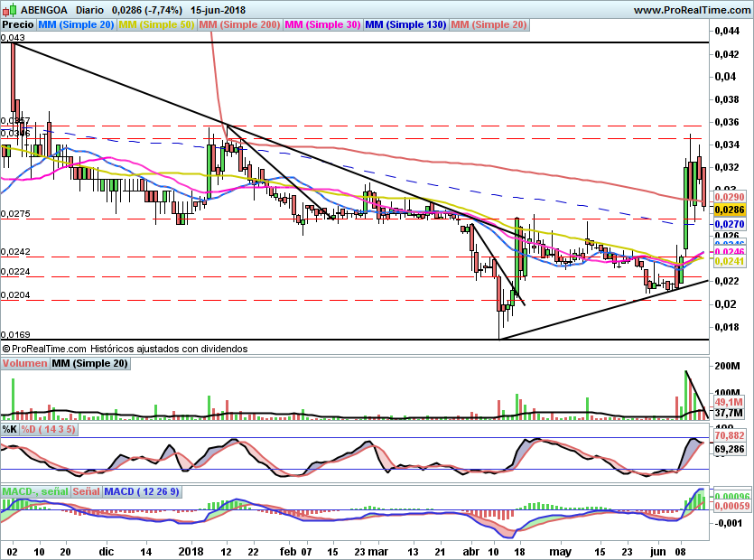
Task: Click the 200M volume axis value
Action: point(728,366)
